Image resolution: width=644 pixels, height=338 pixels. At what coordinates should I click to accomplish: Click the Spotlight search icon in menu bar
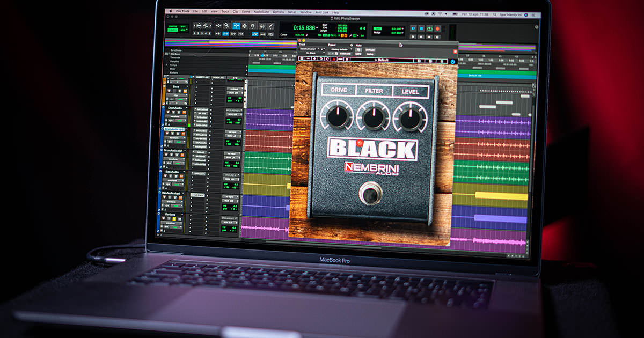coord(495,14)
